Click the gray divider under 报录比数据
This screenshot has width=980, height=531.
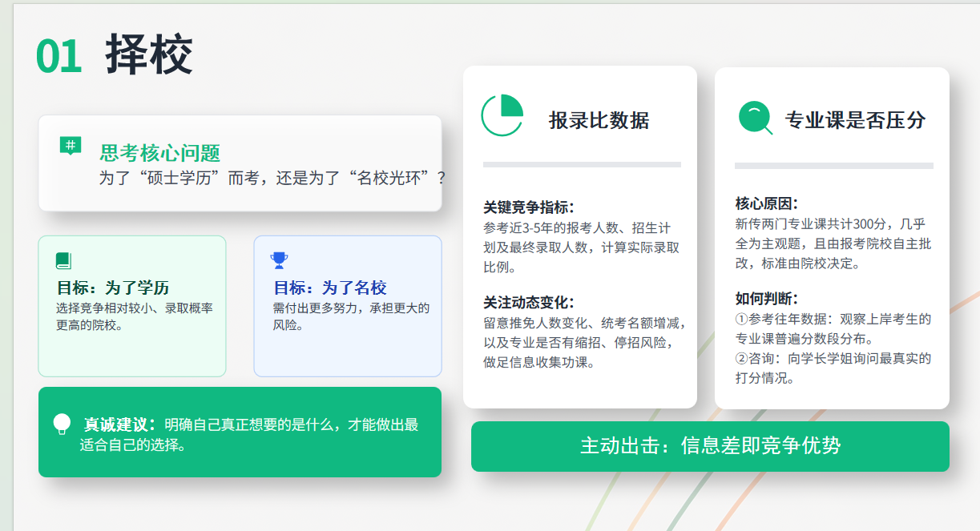tap(582, 164)
